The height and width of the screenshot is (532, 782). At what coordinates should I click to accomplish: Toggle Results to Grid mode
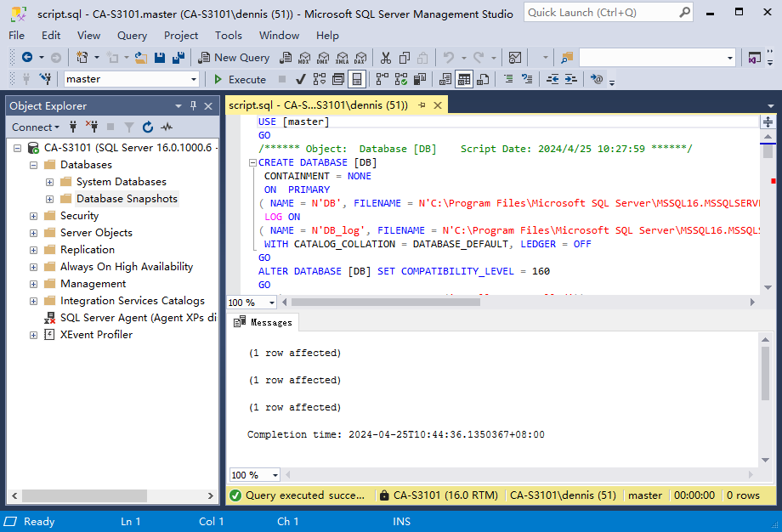(464, 79)
